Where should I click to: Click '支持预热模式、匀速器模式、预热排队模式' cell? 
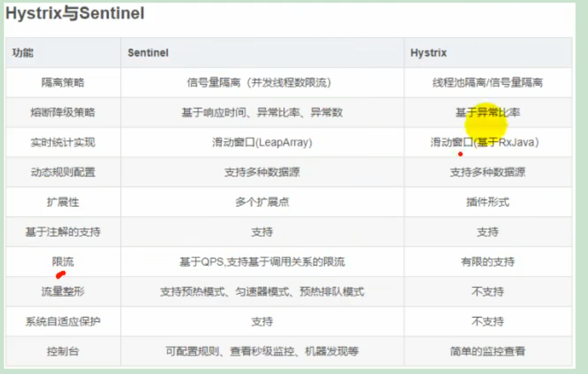pyautogui.click(x=262, y=291)
